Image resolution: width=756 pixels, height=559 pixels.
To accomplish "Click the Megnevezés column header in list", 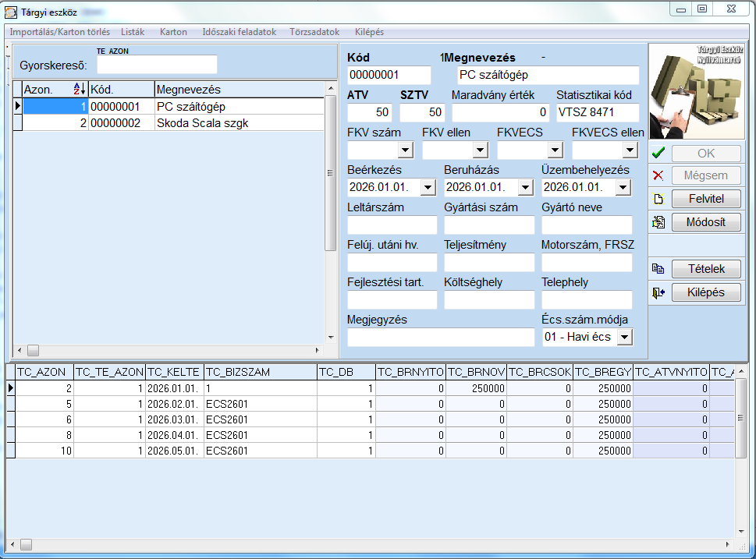I will tap(240, 89).
